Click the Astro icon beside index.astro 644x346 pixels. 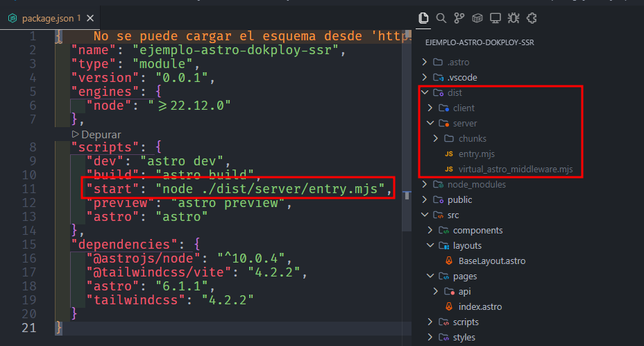tap(449, 306)
